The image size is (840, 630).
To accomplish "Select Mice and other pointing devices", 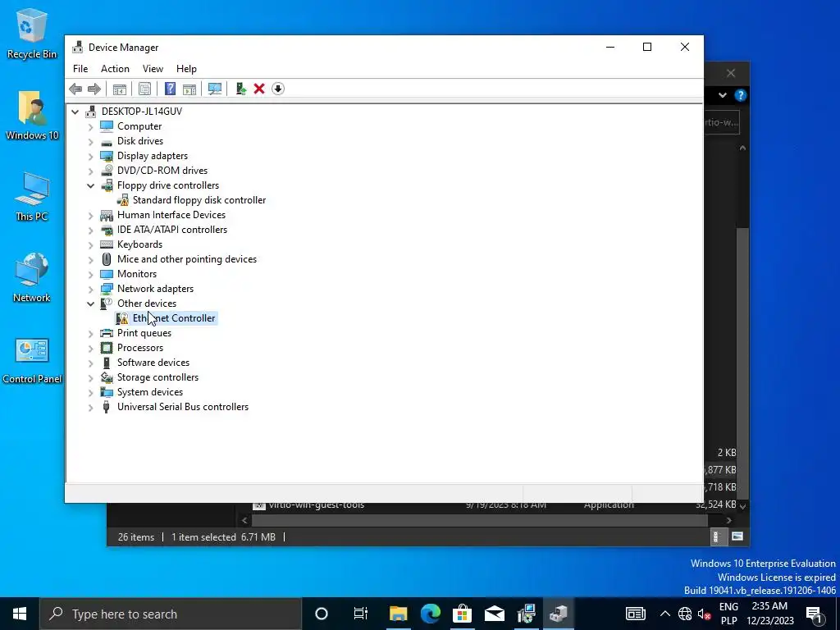I will click(187, 258).
